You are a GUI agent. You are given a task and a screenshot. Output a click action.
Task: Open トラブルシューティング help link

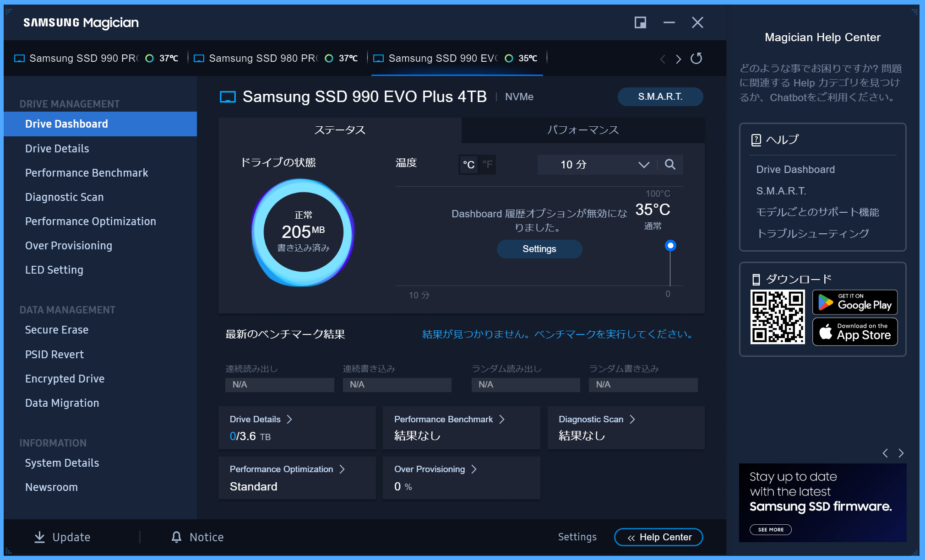812,234
